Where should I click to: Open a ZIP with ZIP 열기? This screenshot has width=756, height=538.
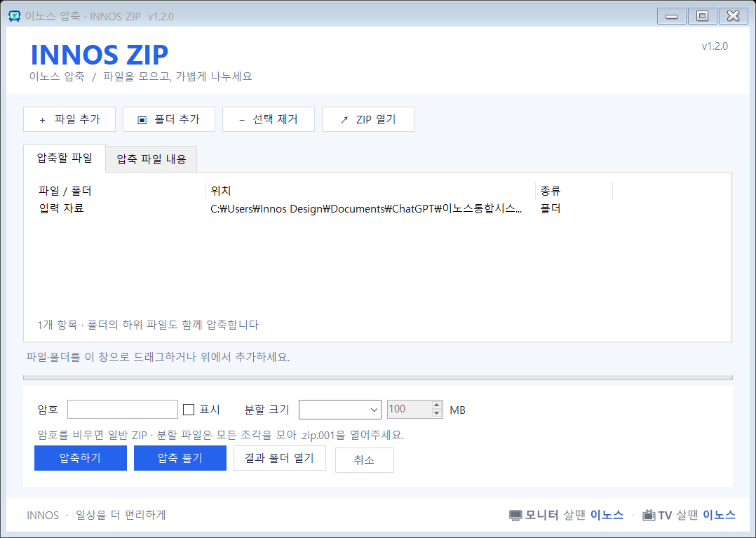pos(368,119)
